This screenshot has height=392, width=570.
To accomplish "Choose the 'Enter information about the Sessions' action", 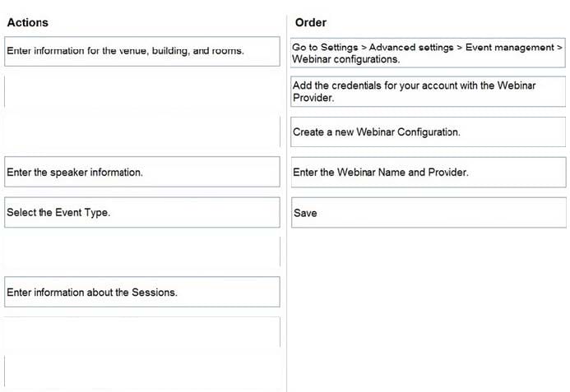I will pos(142,292).
